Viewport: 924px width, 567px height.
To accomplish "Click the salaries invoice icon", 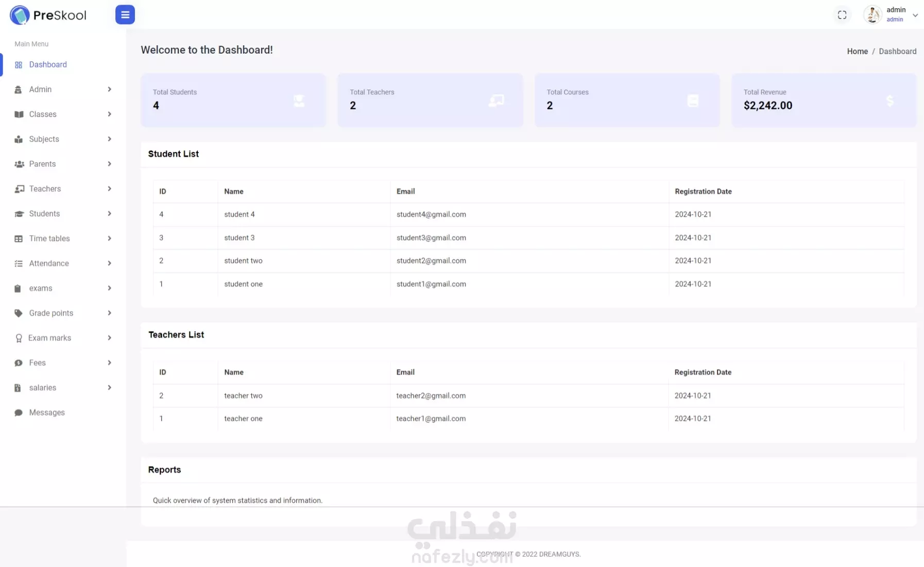I will pos(18,388).
